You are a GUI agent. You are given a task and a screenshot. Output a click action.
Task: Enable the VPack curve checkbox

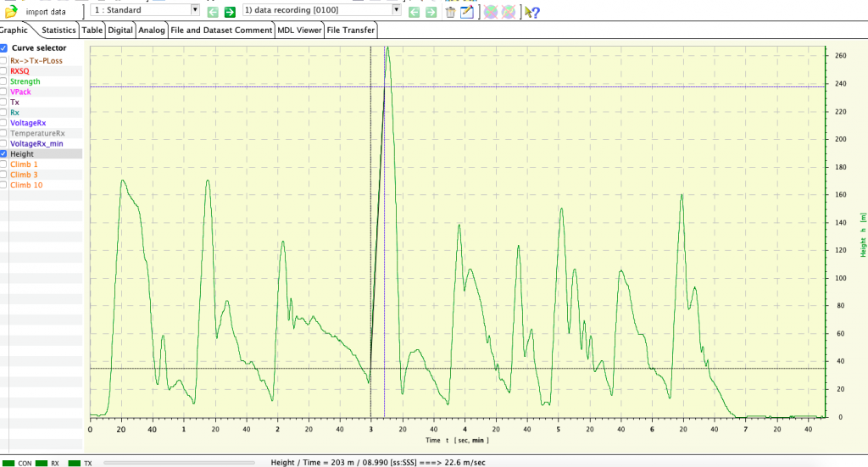click(x=4, y=92)
